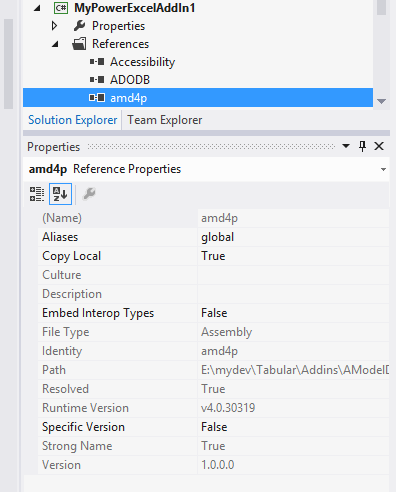Select the Specific Version False value

pyautogui.click(x=293, y=427)
